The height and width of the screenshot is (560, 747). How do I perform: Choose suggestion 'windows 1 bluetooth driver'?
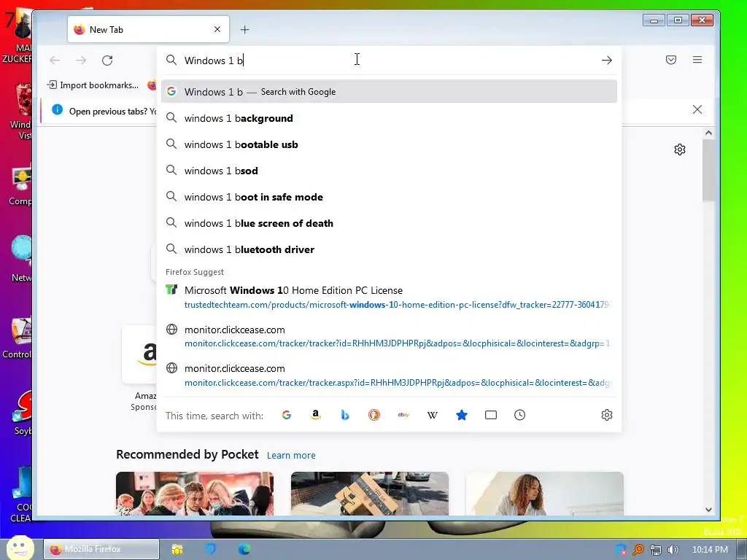389,249
